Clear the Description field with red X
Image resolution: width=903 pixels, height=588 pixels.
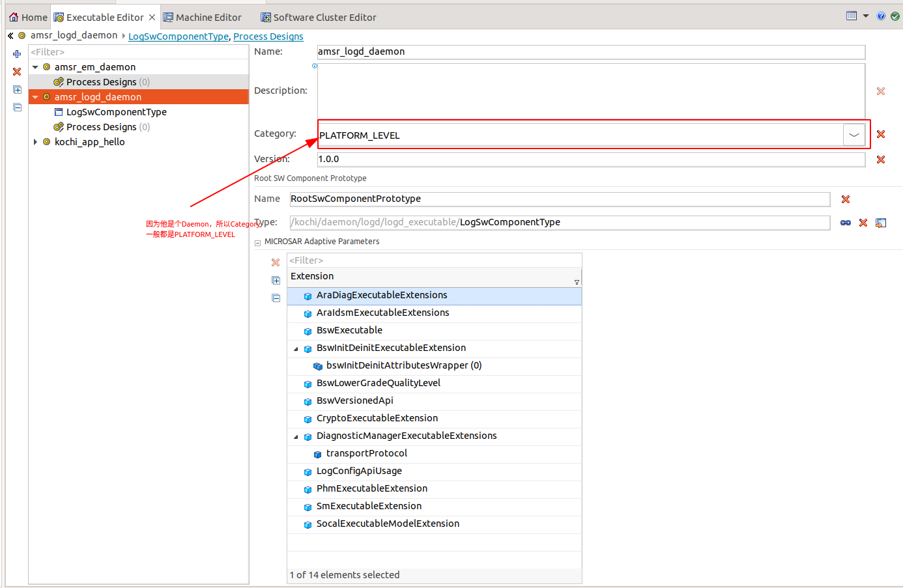click(x=881, y=91)
